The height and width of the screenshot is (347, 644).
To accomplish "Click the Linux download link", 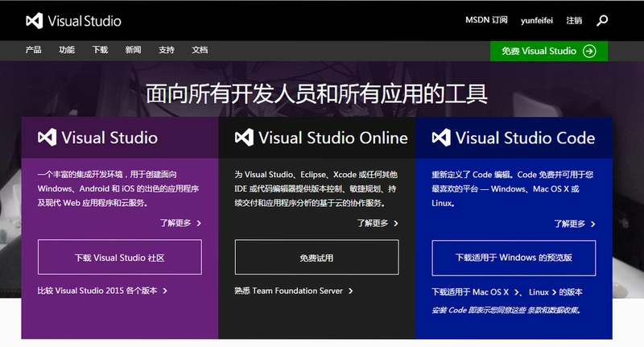I will (x=539, y=292).
